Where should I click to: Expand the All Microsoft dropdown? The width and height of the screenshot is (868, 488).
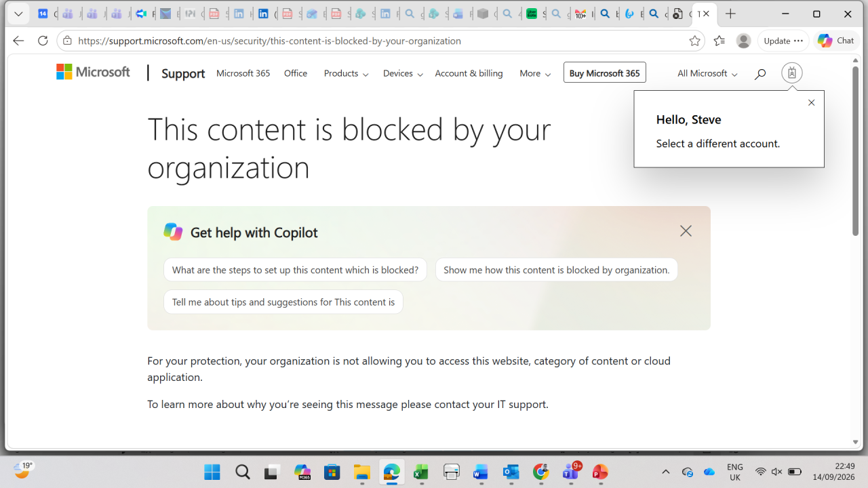(707, 73)
